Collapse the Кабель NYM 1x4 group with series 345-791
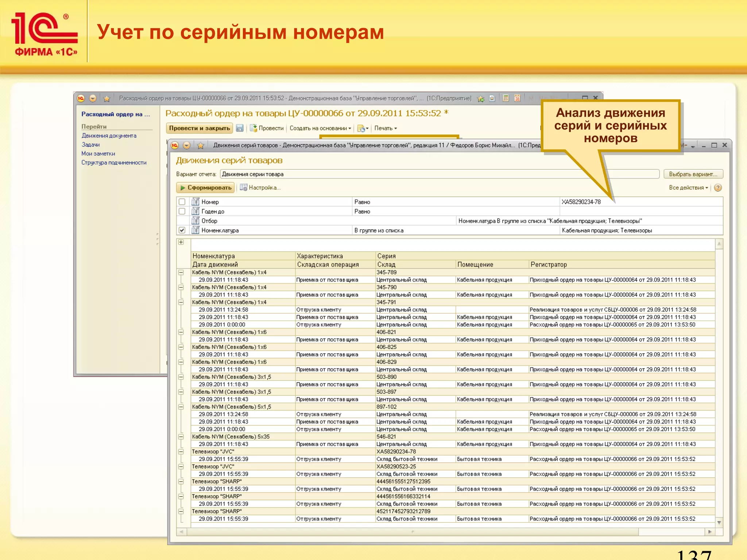Image resolution: width=747 pixels, height=560 pixels. pos(181,302)
